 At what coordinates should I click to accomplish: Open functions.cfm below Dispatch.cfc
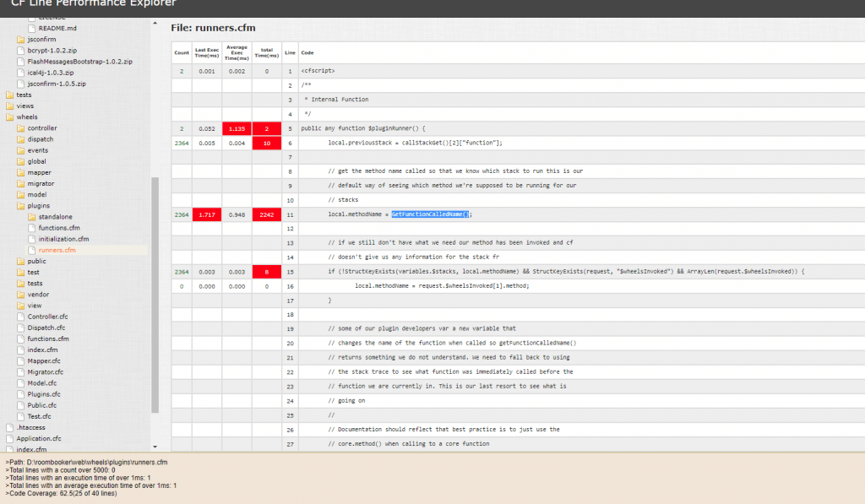(x=48, y=339)
